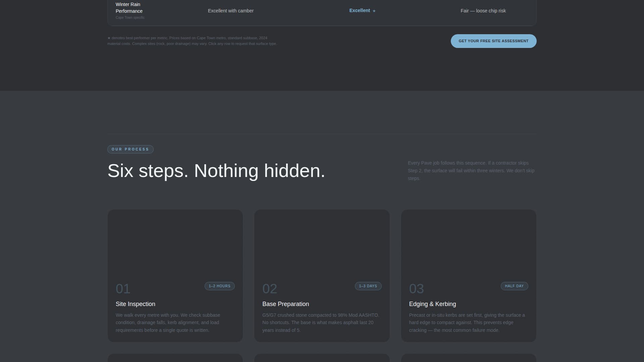The image size is (644, 362).
Task: Click the star symbol in the footnote text
Action: (109, 38)
